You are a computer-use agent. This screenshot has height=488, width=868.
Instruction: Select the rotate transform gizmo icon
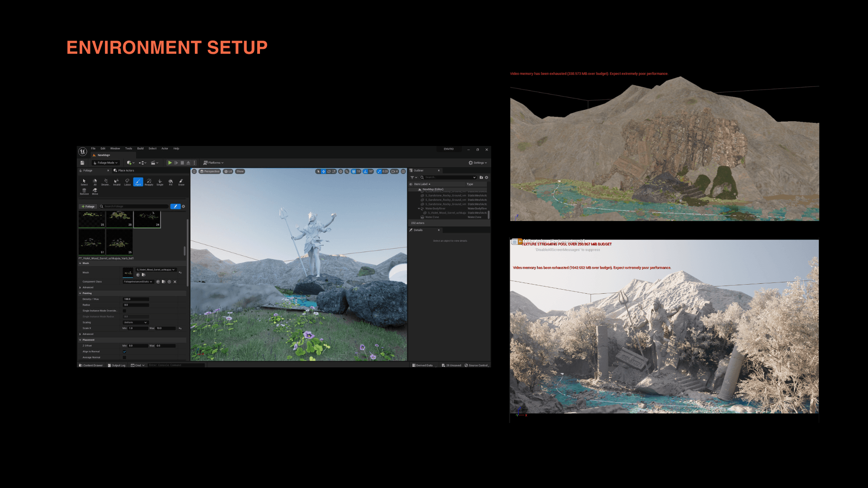pos(329,171)
